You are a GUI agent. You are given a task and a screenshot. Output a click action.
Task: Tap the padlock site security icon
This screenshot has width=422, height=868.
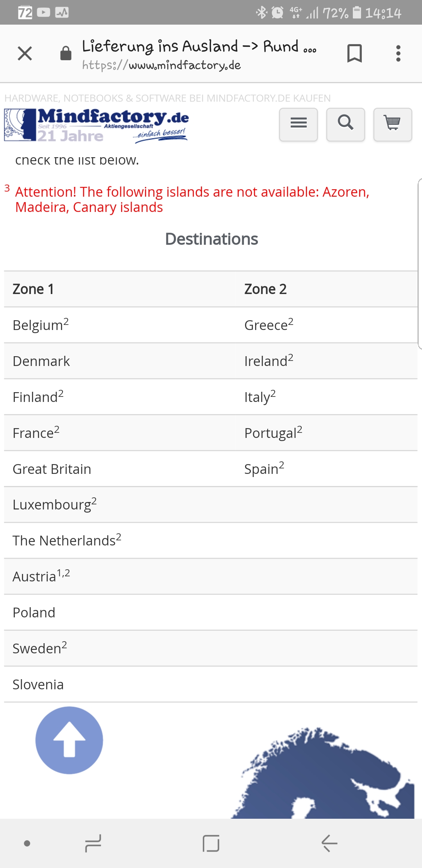pos(66,54)
